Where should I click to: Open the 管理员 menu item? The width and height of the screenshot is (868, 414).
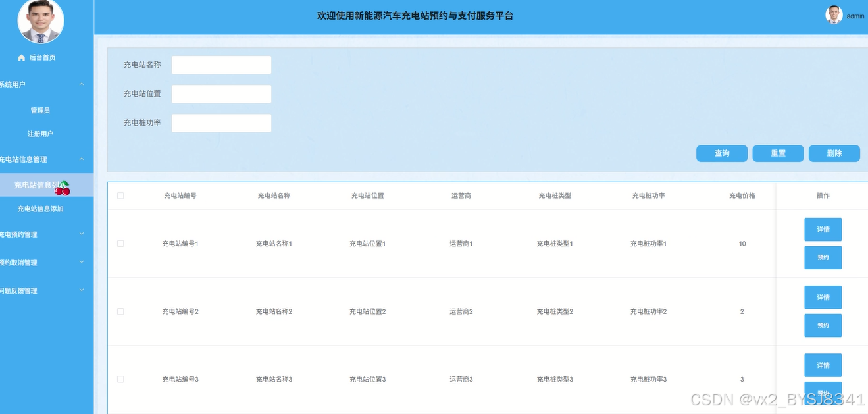(x=40, y=111)
